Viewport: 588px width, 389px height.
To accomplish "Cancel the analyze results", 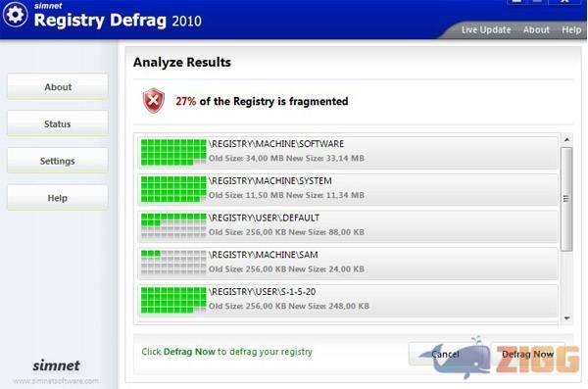I will tap(445, 354).
